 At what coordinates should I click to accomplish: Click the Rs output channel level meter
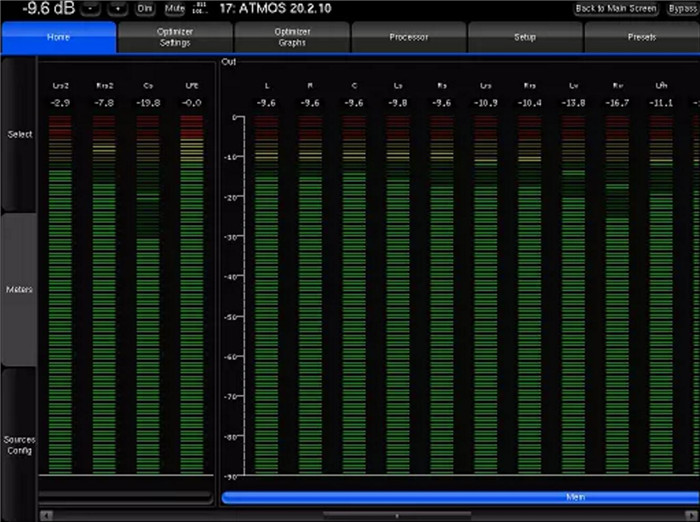[x=442, y=295]
